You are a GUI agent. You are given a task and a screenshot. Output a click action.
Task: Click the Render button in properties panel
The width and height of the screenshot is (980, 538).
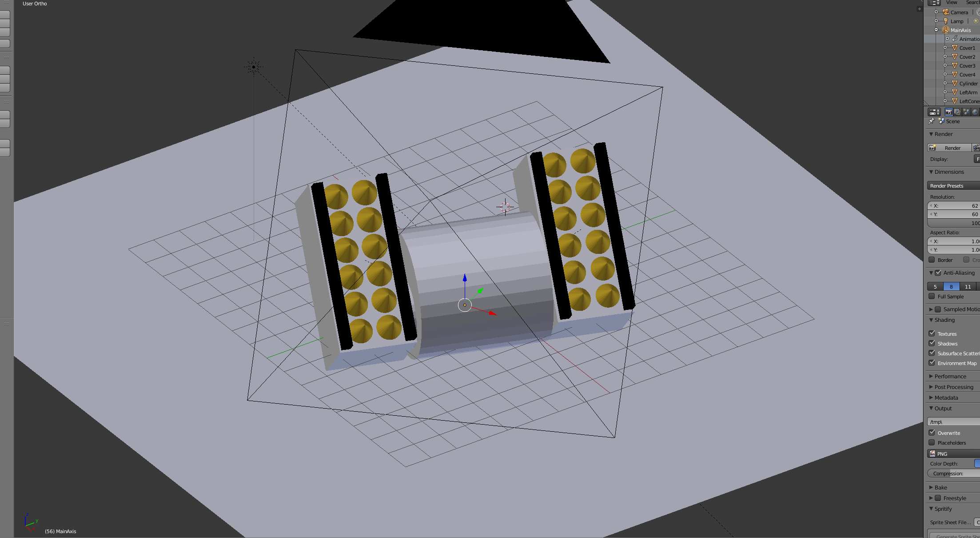(951, 147)
